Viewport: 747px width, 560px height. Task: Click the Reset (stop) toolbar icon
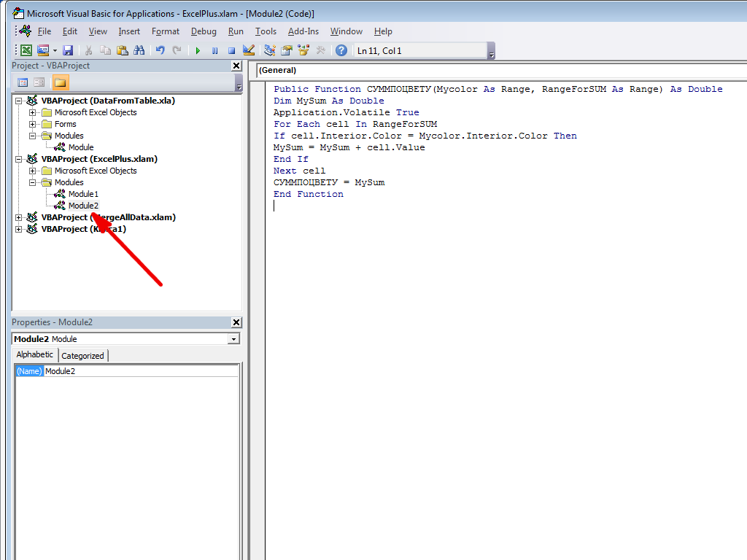[x=231, y=50]
